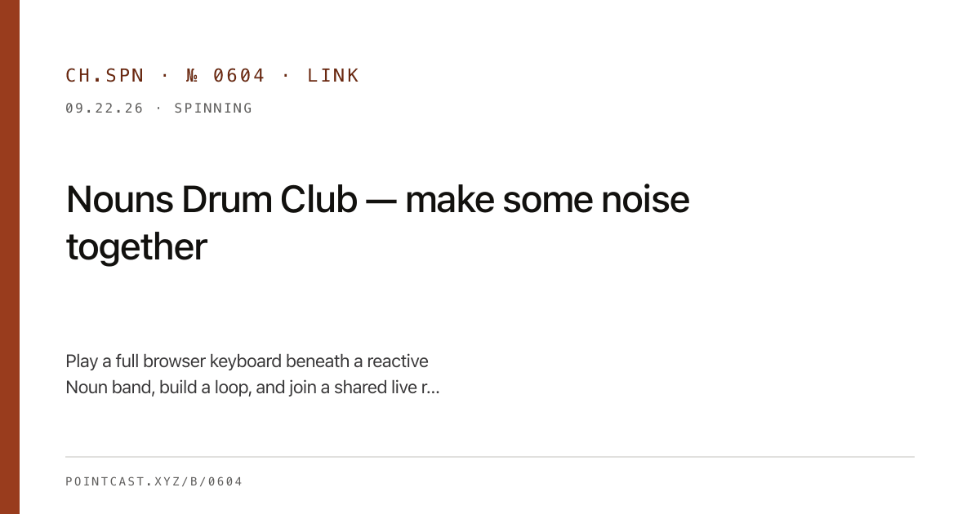The height and width of the screenshot is (514, 980).
Task: Click the rust-colored vertical stripe
Action: pos(10,257)
